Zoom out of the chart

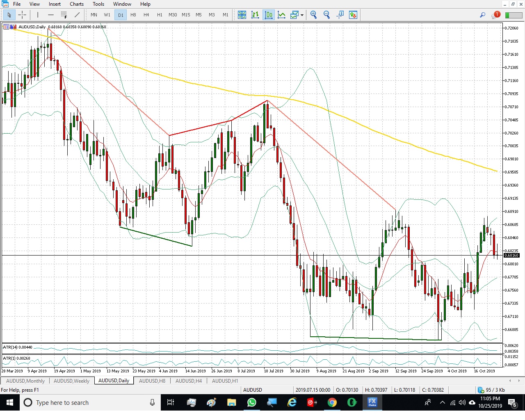327,15
